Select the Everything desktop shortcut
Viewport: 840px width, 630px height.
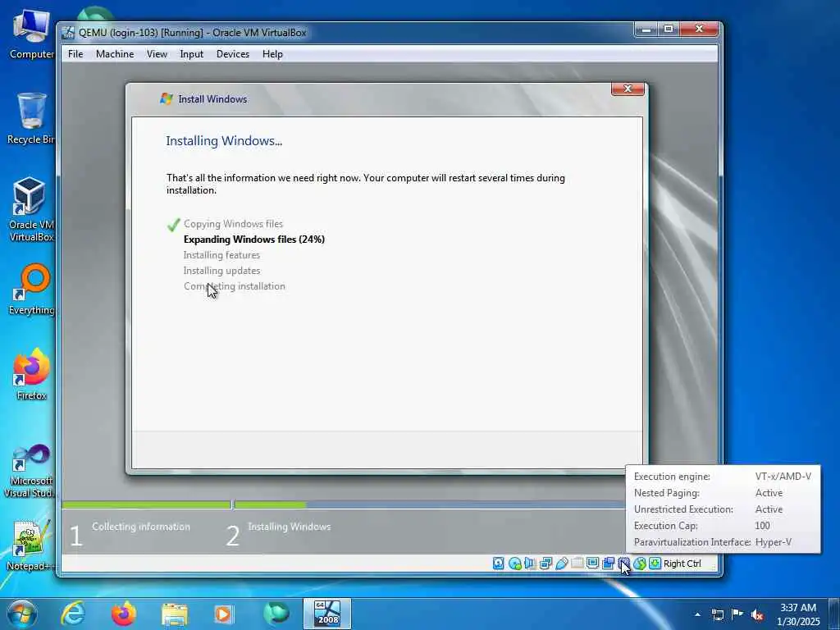pos(31,290)
